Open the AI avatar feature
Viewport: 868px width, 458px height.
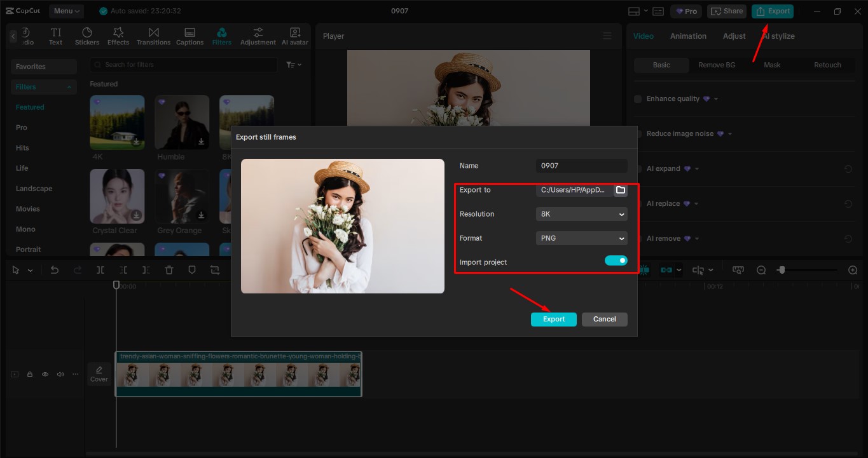tap(294, 35)
